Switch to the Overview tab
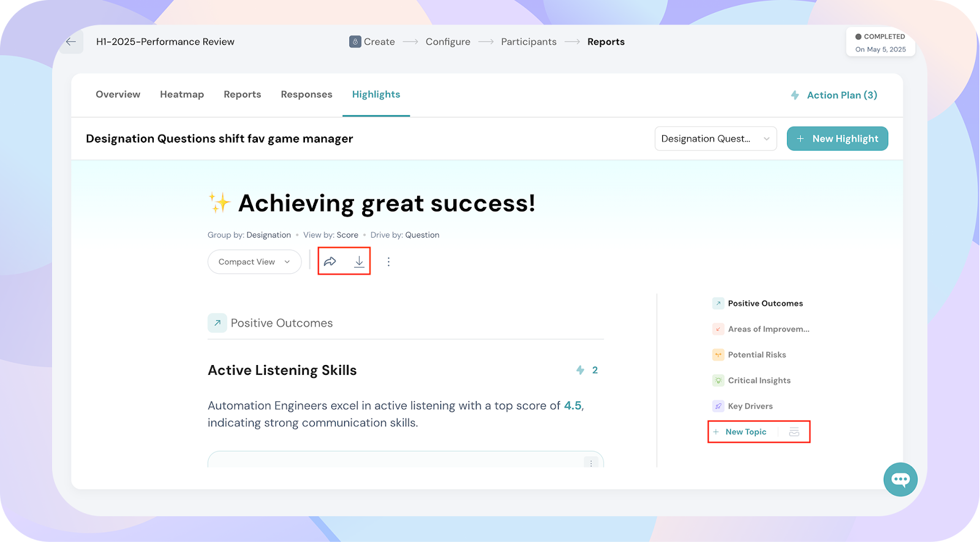Screen dimensions: 980x542 click(118, 94)
